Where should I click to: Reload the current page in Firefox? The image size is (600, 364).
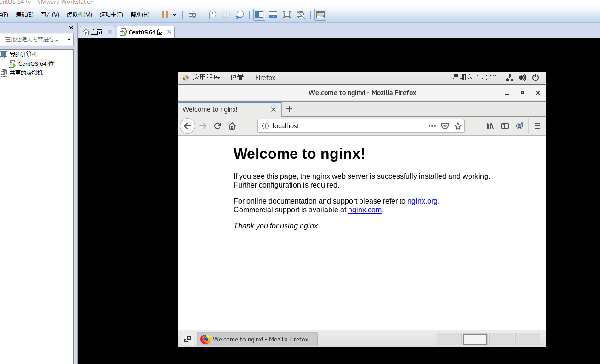(217, 126)
